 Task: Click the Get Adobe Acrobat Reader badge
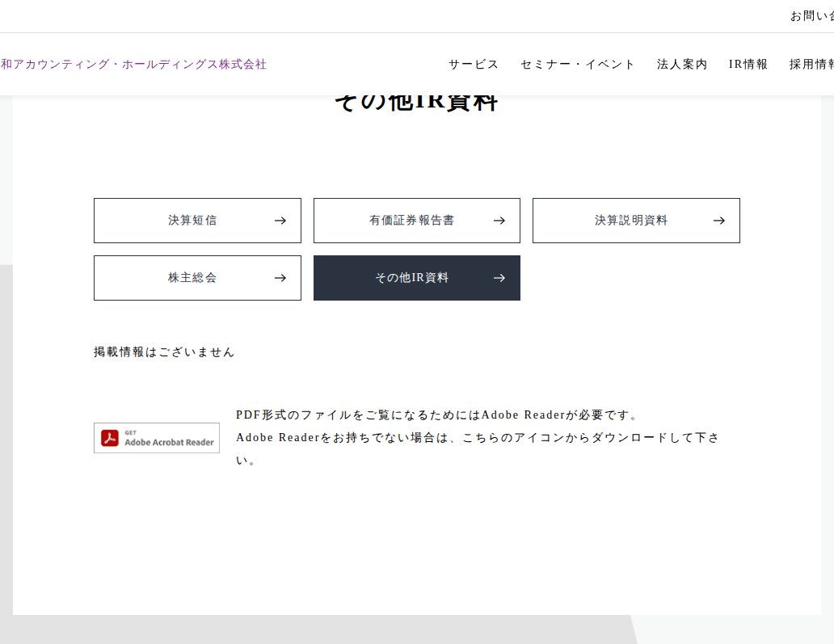157,438
